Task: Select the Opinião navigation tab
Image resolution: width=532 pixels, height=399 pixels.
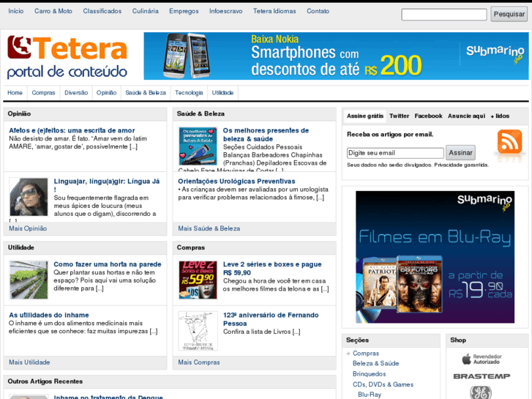Action: 106,93
